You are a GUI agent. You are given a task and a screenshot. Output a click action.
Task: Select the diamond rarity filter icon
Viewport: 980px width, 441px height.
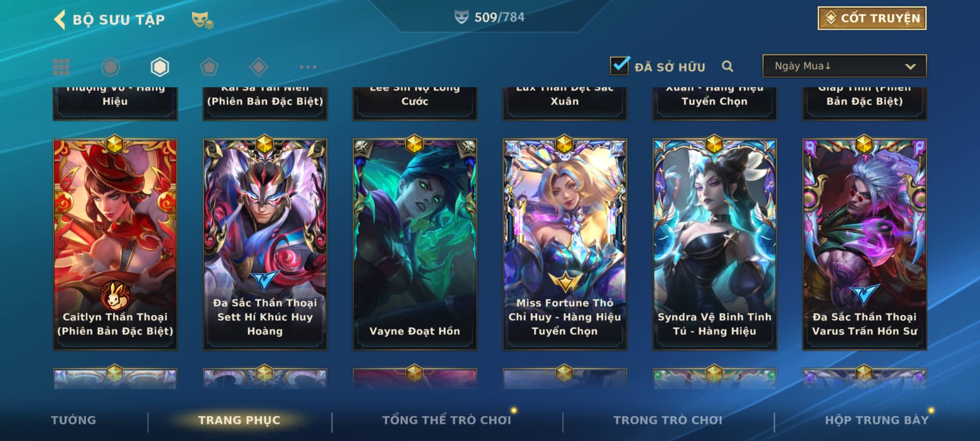click(x=258, y=67)
